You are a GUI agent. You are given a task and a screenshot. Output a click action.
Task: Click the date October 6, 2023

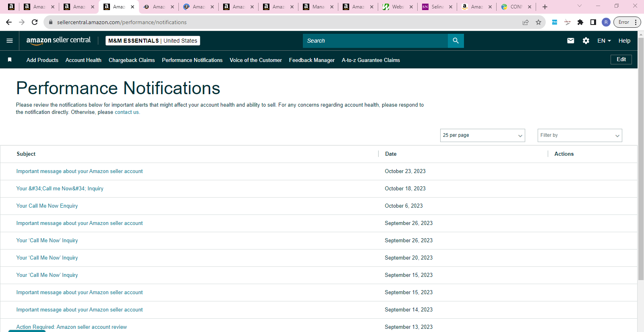[404, 206]
